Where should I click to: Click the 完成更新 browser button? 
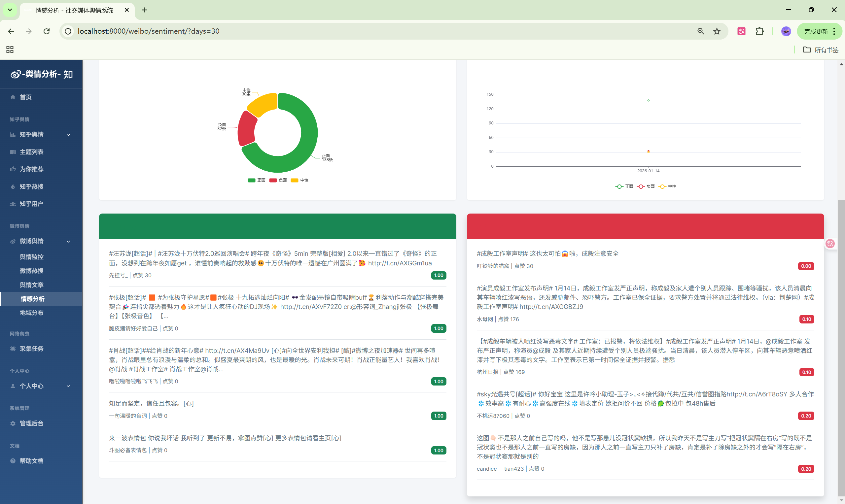coord(815,31)
